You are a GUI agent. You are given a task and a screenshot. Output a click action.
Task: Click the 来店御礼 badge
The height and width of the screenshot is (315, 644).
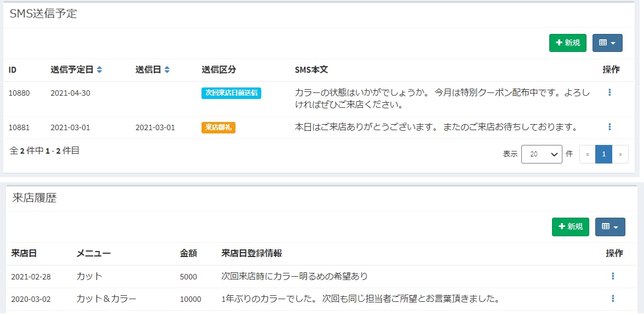coord(218,127)
